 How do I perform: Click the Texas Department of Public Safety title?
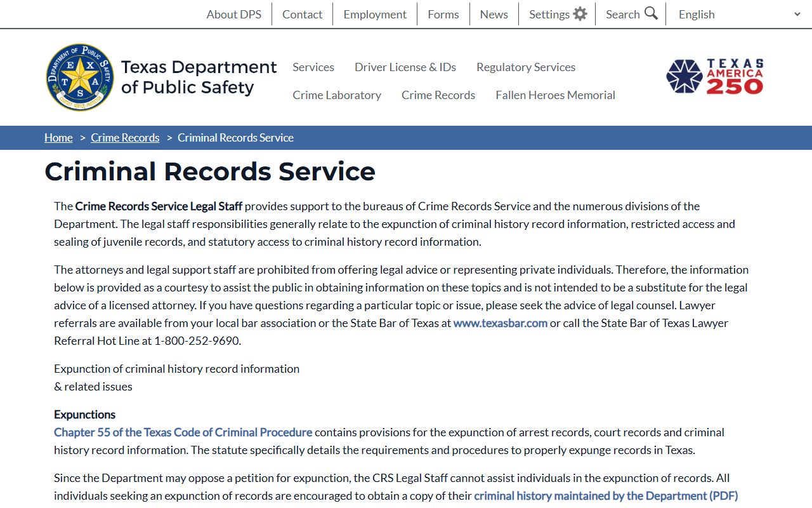click(199, 77)
